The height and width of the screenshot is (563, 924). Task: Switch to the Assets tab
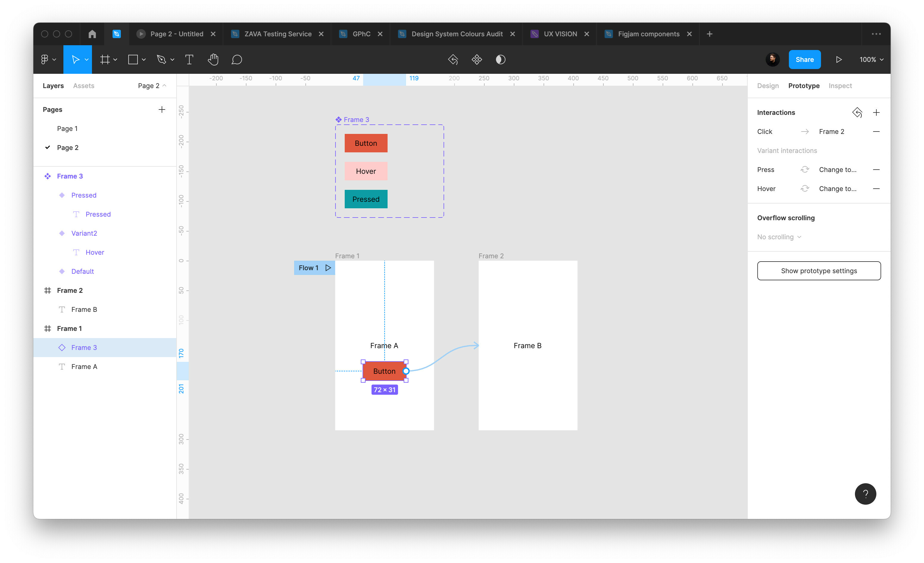point(84,85)
